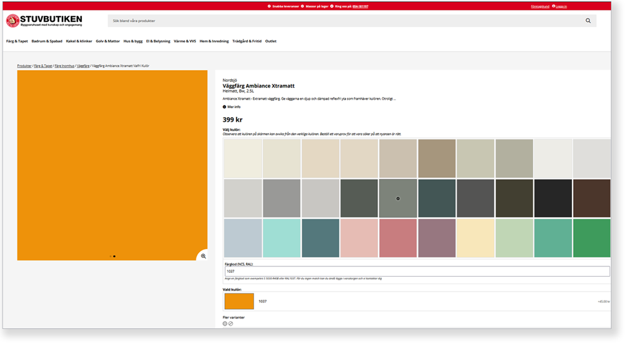
Task: Pick the cream white swatch starting the first row
Action: [x=243, y=158]
